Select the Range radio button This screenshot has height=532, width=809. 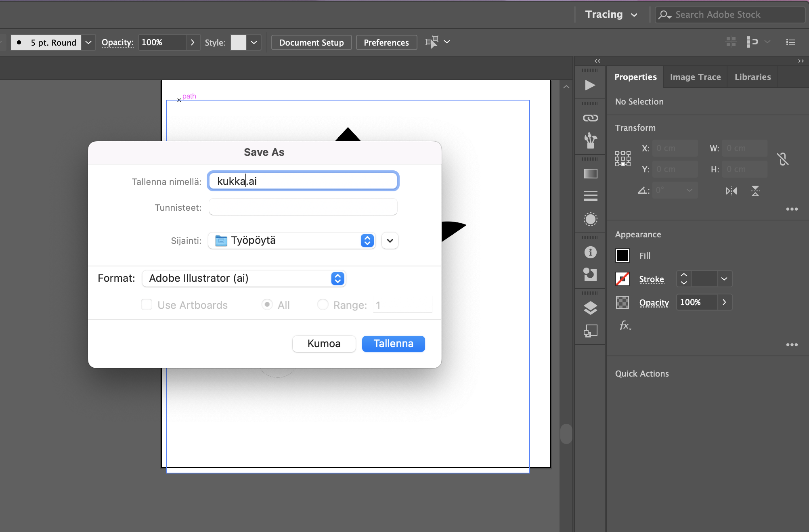coord(323,304)
